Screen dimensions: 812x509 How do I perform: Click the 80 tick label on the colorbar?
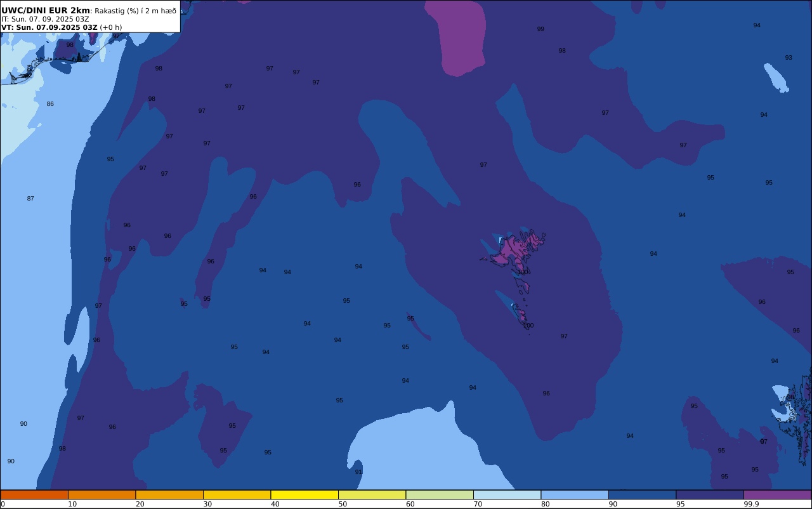546,504
